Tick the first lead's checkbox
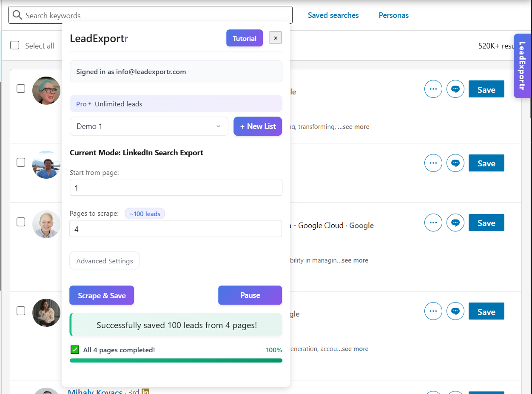Image resolution: width=532 pixels, height=394 pixels. (21, 89)
